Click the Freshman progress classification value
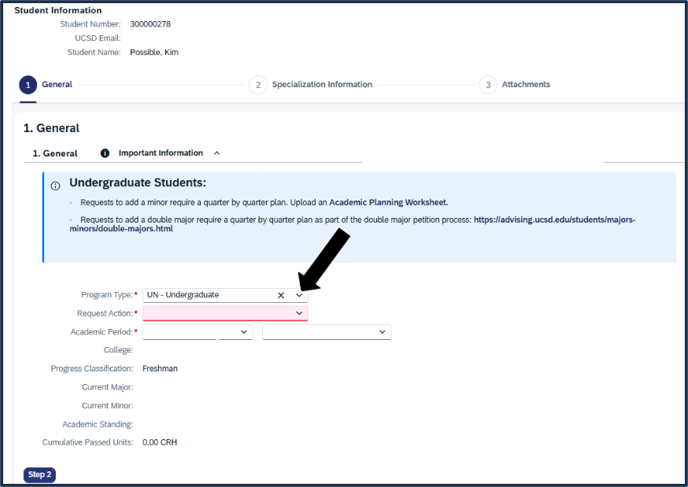Image resolution: width=688 pixels, height=487 pixels. pyautogui.click(x=160, y=369)
